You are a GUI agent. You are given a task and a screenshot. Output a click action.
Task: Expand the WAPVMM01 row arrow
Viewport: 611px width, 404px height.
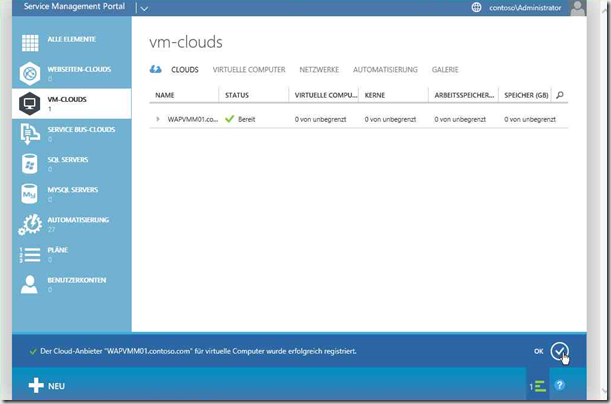pos(158,119)
